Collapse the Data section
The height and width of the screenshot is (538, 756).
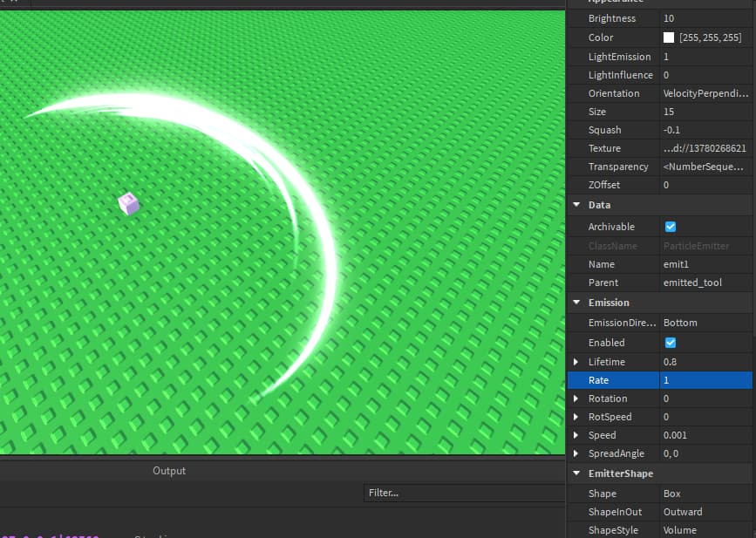[576, 205]
